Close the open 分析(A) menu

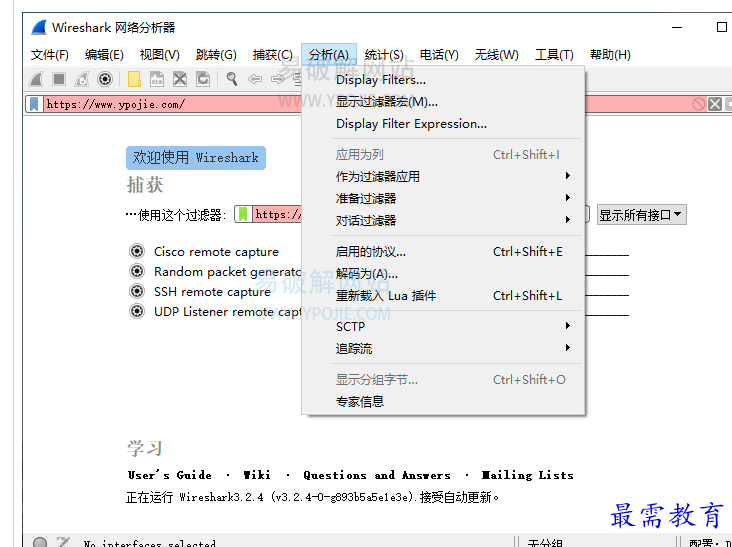click(x=329, y=55)
